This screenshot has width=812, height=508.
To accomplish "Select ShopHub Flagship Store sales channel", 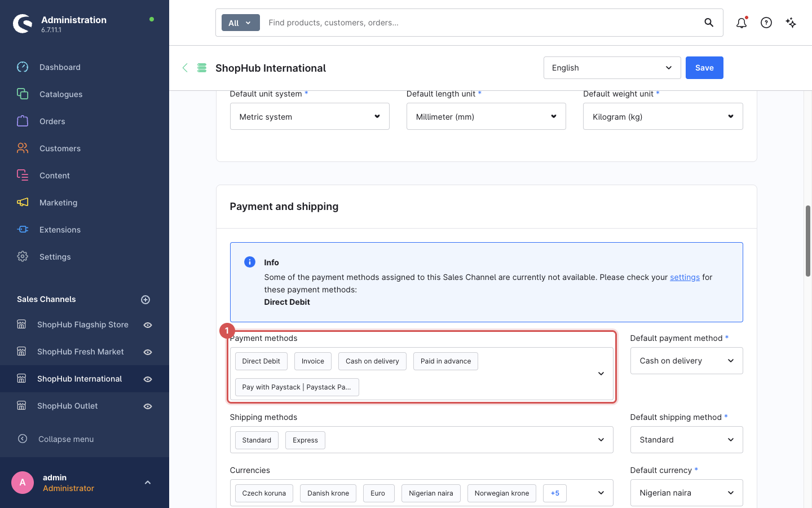I will tap(83, 325).
